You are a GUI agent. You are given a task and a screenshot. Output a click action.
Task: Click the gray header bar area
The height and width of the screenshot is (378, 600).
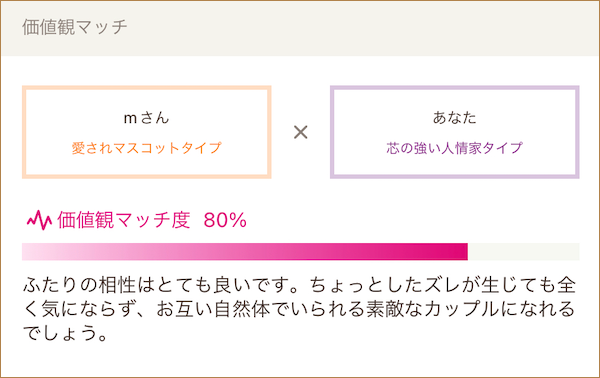point(300,29)
